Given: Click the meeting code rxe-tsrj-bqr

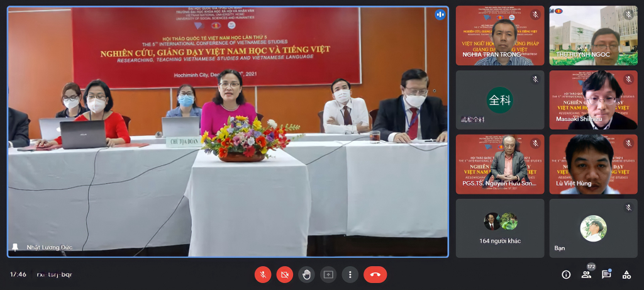Looking at the screenshot, I should pos(54,274).
